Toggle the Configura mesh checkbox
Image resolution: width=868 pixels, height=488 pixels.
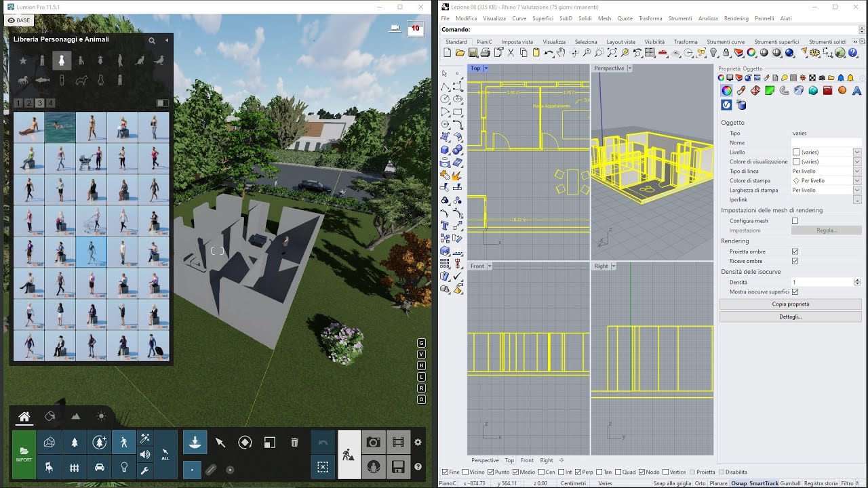pyautogui.click(x=795, y=221)
